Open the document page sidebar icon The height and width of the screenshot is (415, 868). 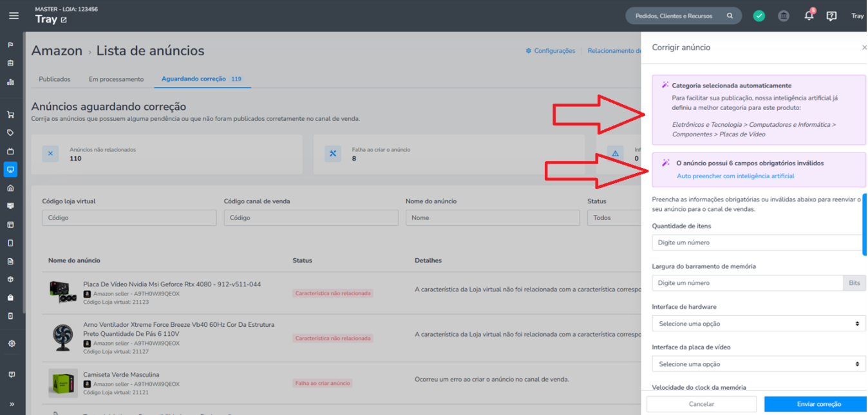click(x=10, y=261)
